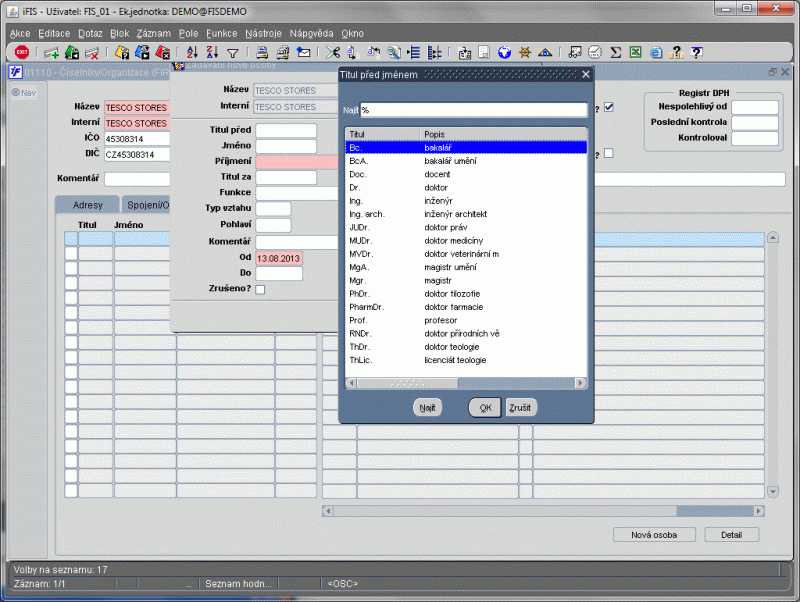Click the Sigma sum icon

[x=615, y=52]
